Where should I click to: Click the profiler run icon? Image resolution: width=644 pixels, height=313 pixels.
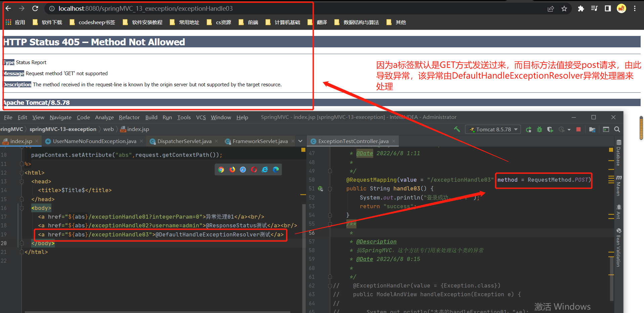tap(561, 129)
